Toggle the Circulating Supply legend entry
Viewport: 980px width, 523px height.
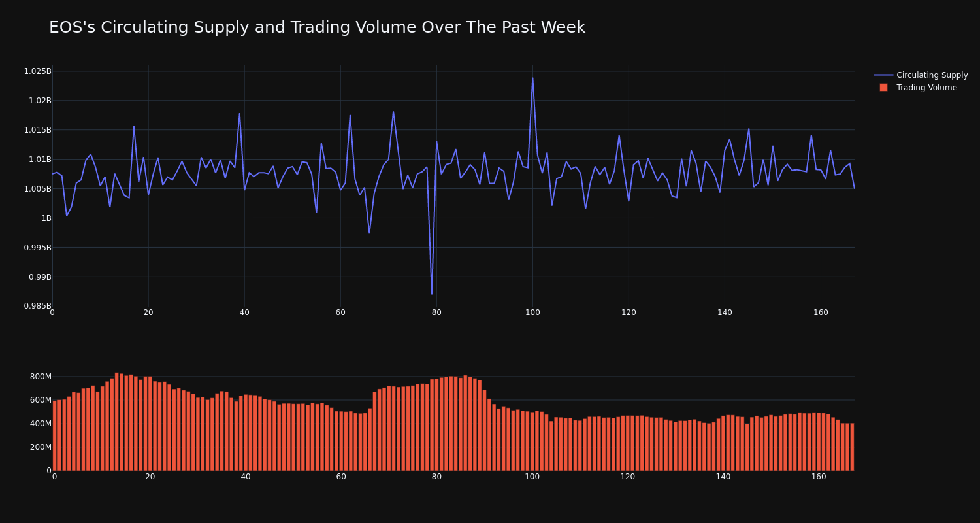[921, 75]
